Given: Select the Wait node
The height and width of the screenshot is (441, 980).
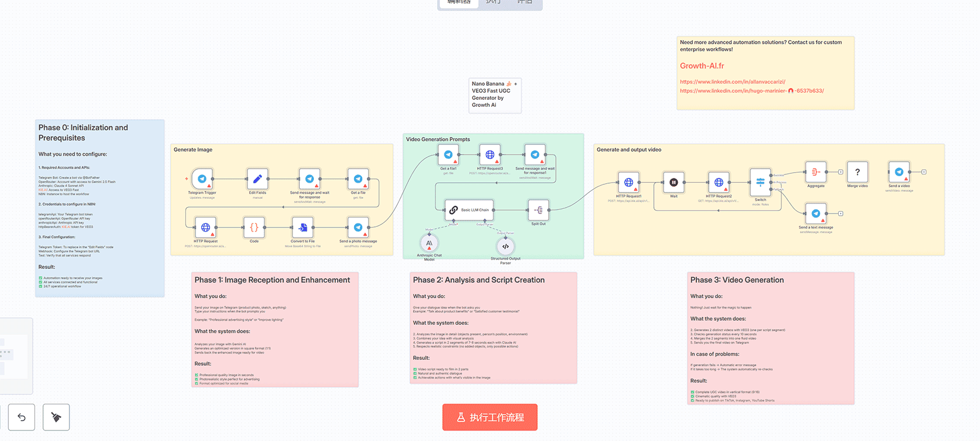Looking at the screenshot, I should tap(674, 183).
